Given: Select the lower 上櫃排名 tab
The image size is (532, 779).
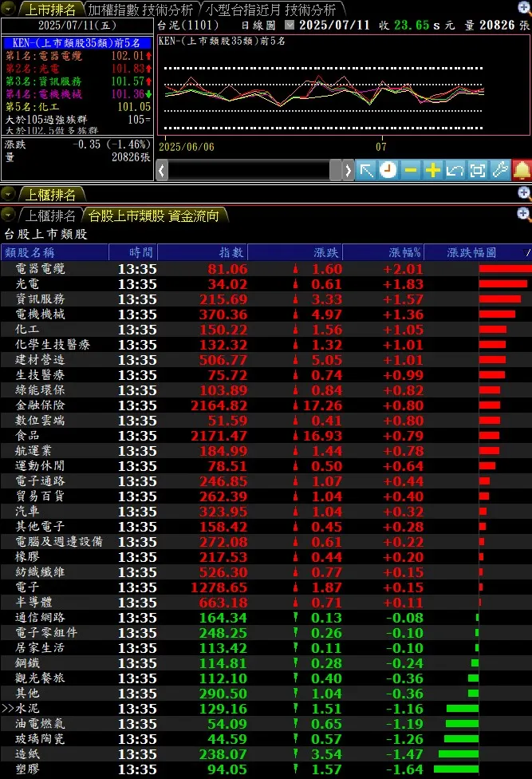Looking at the screenshot, I should pyautogui.click(x=50, y=216).
